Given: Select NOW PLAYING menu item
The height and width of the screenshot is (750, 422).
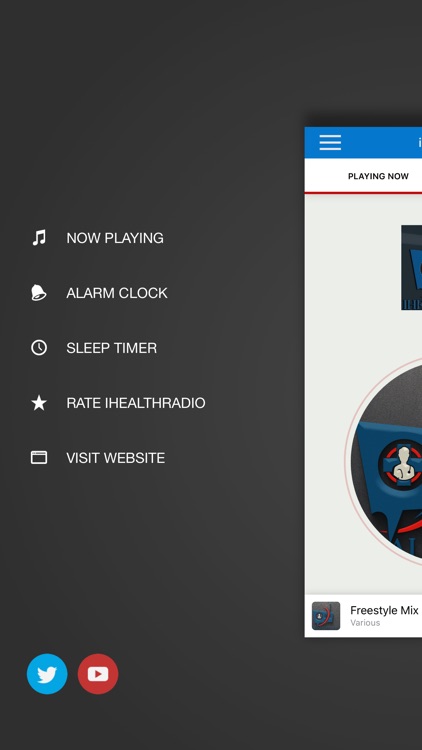Looking at the screenshot, I should coord(115,238).
